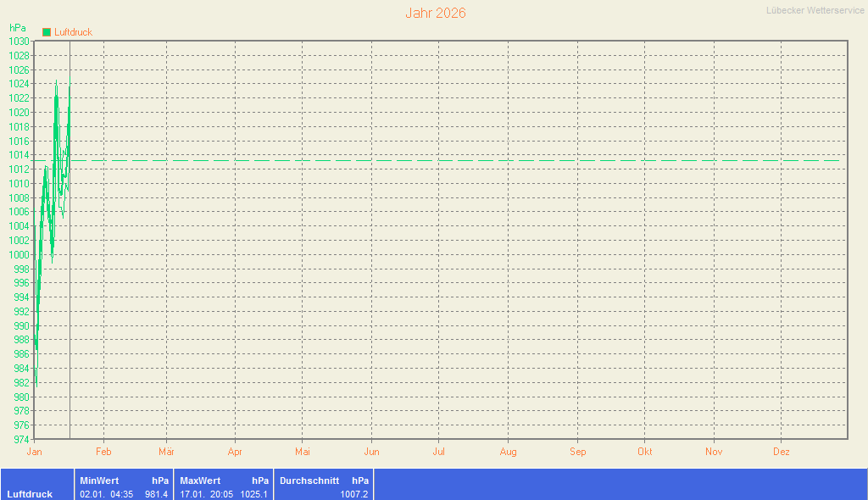Click the average value 1007.2
Screen dimensions: 868x500
coord(353,494)
